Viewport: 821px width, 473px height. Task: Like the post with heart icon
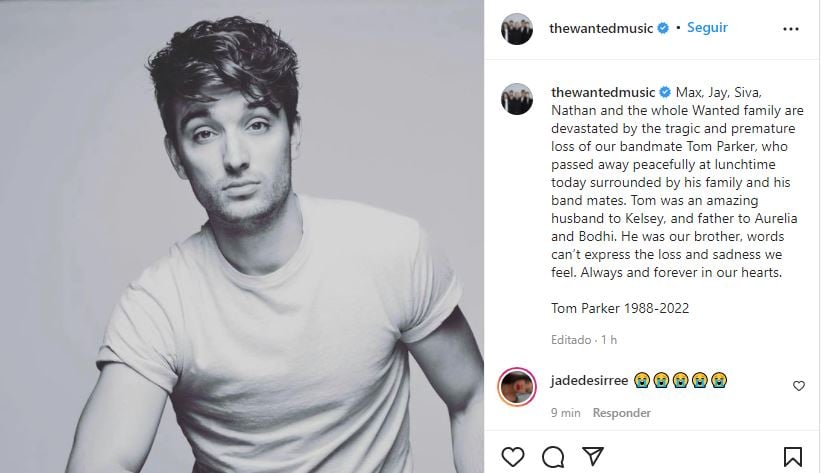[513, 456]
